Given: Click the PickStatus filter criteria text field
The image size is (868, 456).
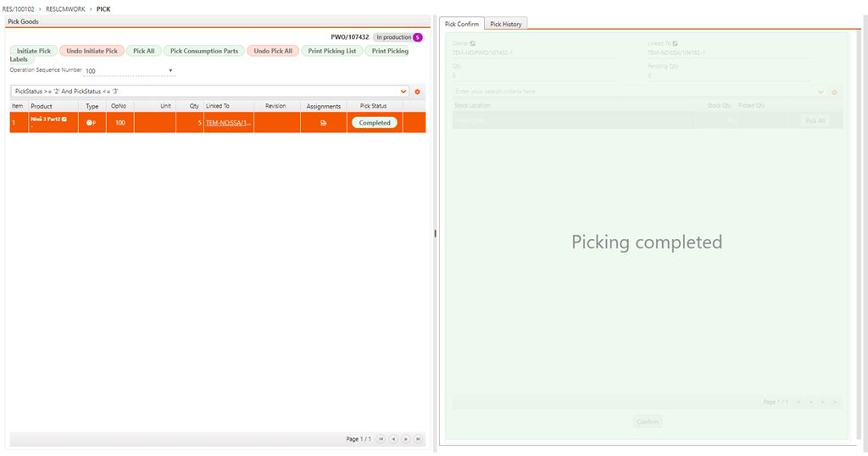Looking at the screenshot, I should coord(203,92).
